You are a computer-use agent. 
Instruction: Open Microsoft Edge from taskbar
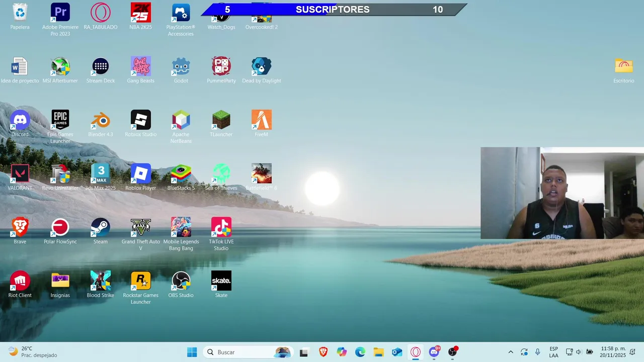pyautogui.click(x=360, y=352)
